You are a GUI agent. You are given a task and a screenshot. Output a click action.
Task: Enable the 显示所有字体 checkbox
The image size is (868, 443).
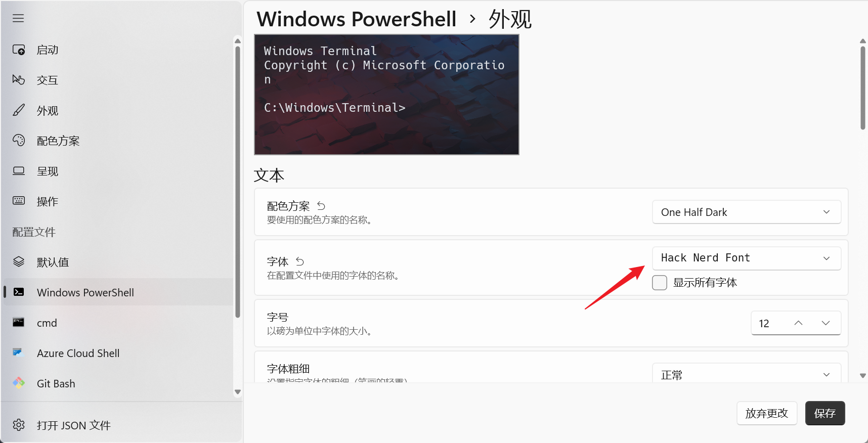pos(660,282)
